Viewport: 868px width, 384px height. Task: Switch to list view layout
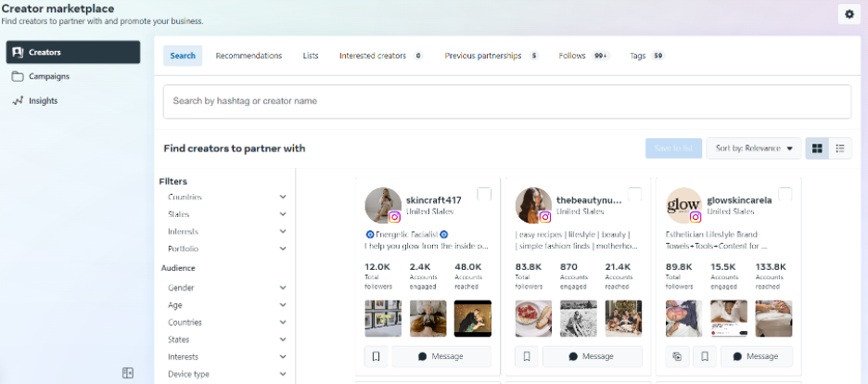[840, 148]
